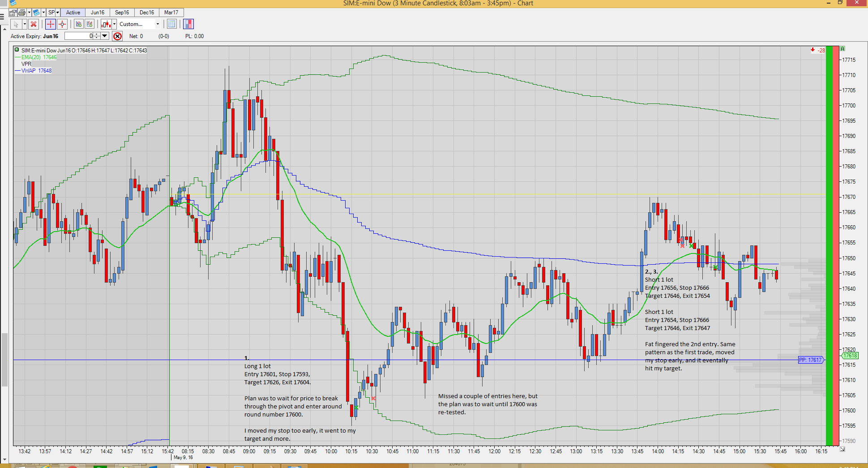The height and width of the screenshot is (468, 868).
Task: Switch to the Sep16 contract tab
Action: point(122,13)
